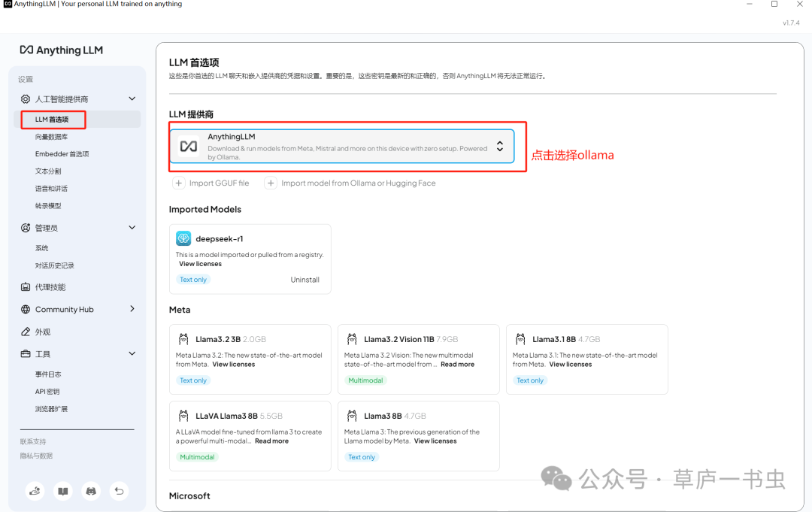View licenses for Llama3.1 8B

(570, 365)
